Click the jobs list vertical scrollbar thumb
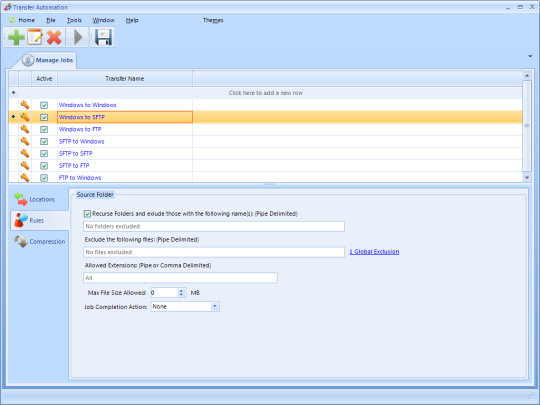 pos(527,126)
